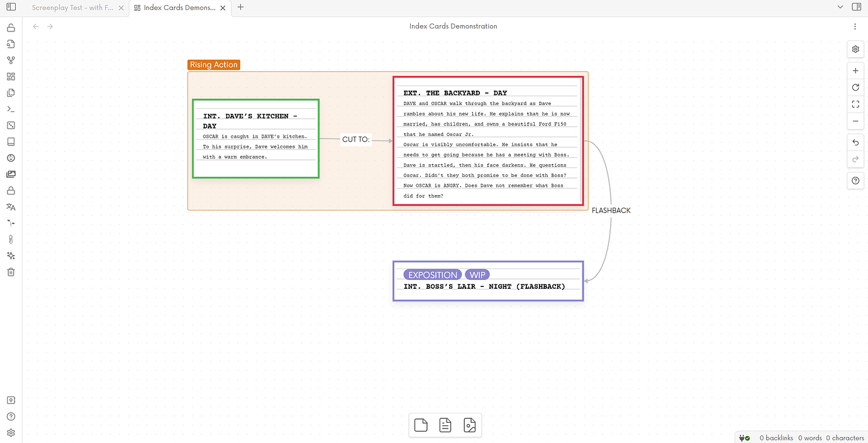Screen dimensions: 868x443
Task: Open the canvas settings gear
Action: point(855,48)
